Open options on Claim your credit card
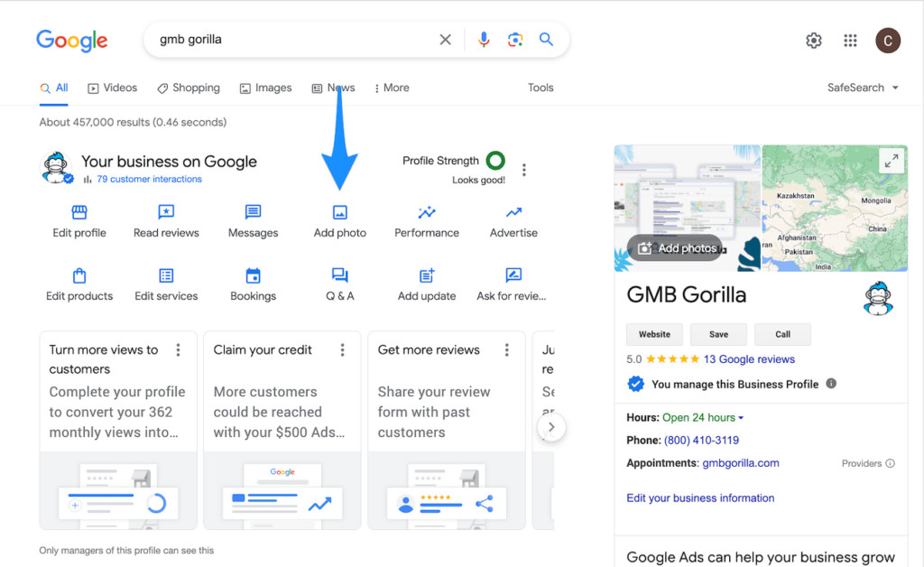 pyautogui.click(x=342, y=350)
